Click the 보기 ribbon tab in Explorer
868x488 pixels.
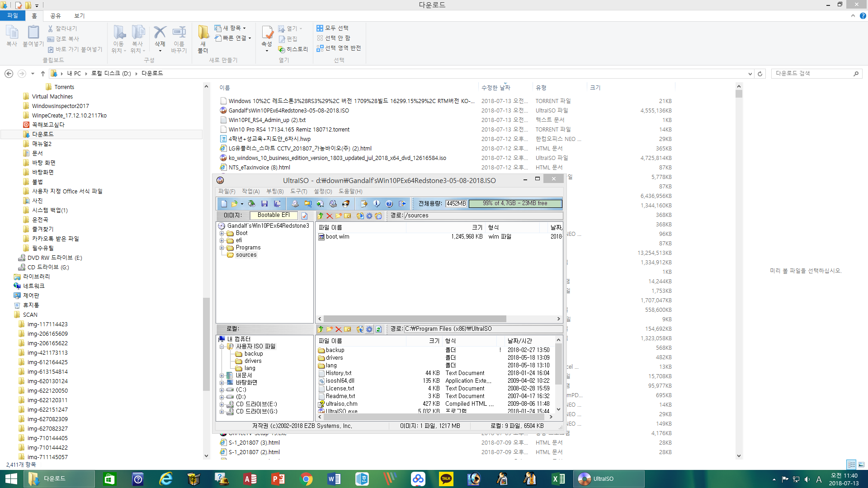(80, 16)
